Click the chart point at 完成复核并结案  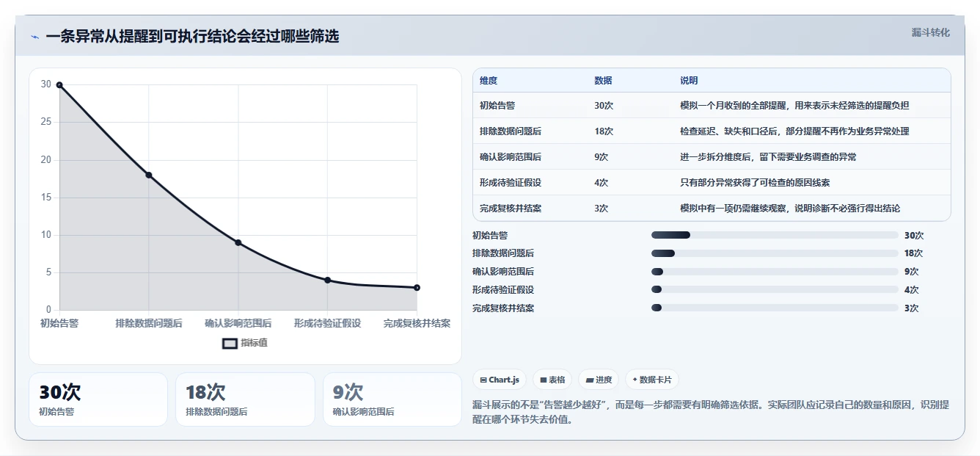coord(417,287)
